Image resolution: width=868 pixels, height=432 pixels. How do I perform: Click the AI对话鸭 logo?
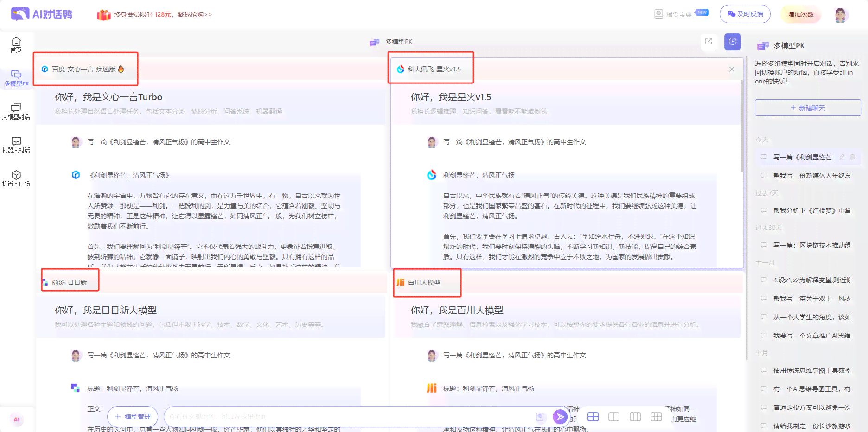pos(42,14)
